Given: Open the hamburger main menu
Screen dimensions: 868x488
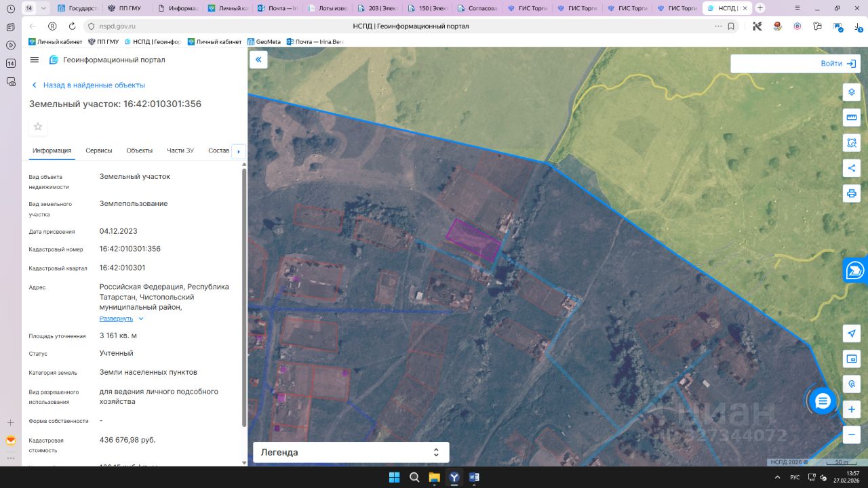Looking at the screenshot, I should click(x=35, y=60).
